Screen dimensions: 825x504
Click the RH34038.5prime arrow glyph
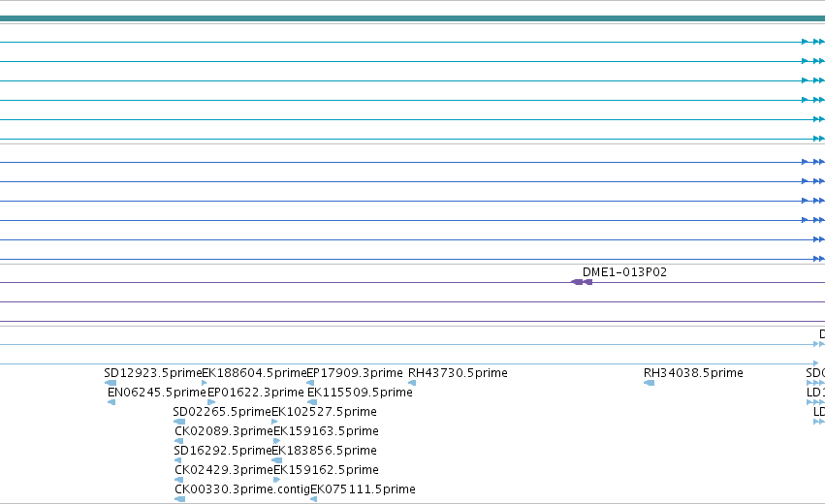tap(650, 383)
